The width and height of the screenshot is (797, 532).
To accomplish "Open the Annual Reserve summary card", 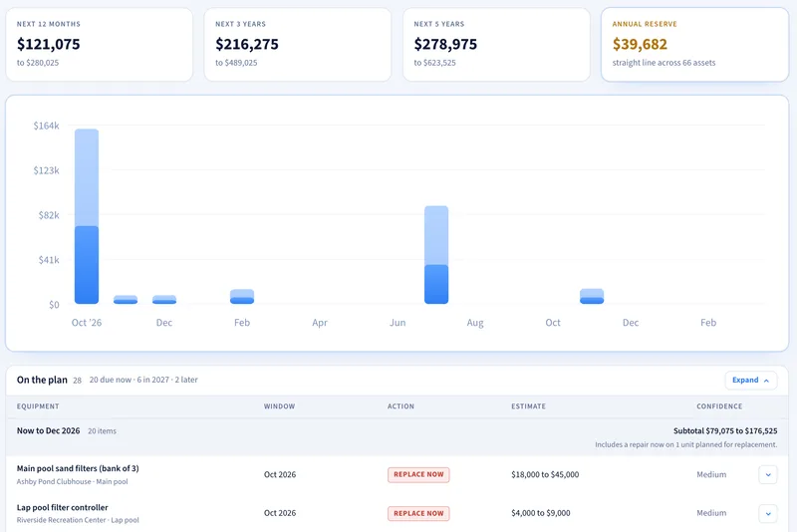I will [x=694, y=44].
